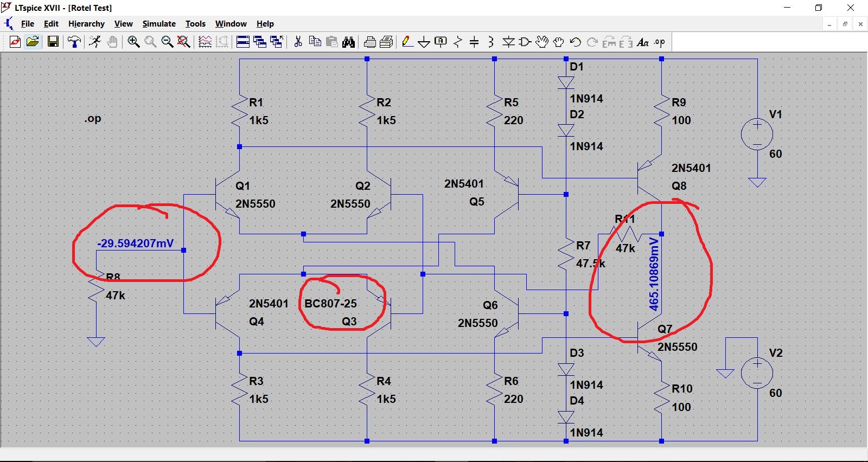Run simulation with the running man icon

(x=95, y=42)
